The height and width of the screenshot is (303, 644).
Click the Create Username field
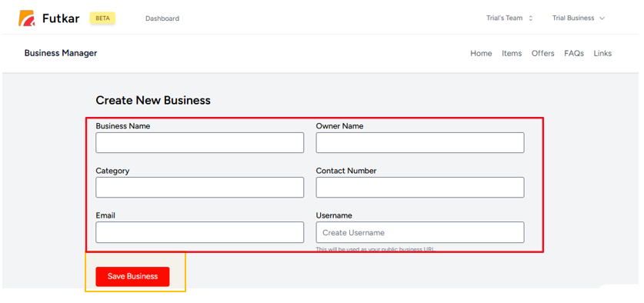click(x=420, y=232)
